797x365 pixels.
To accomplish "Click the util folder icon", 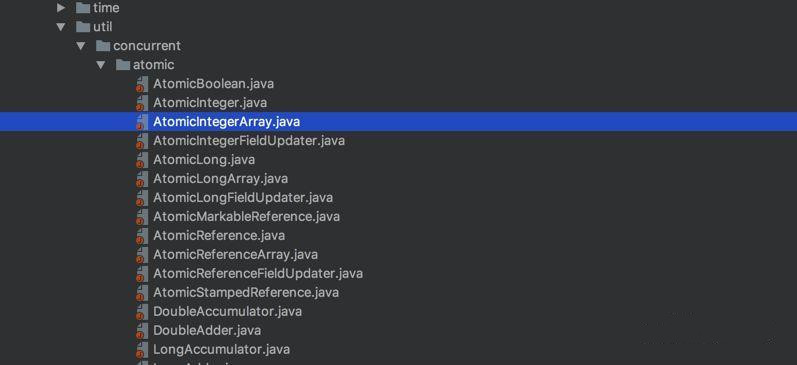I will (x=83, y=27).
